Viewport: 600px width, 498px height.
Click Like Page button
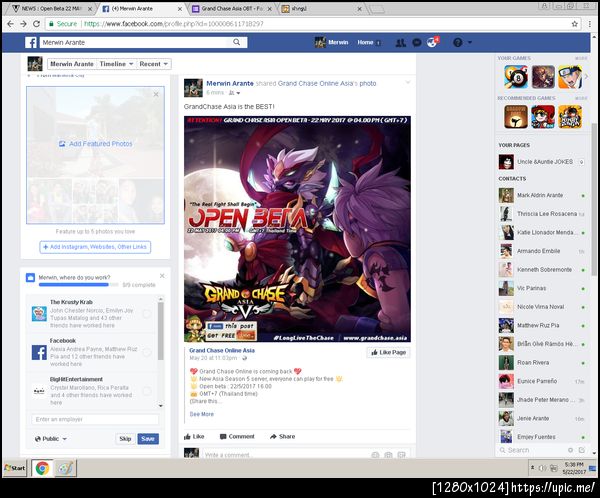tap(388, 352)
